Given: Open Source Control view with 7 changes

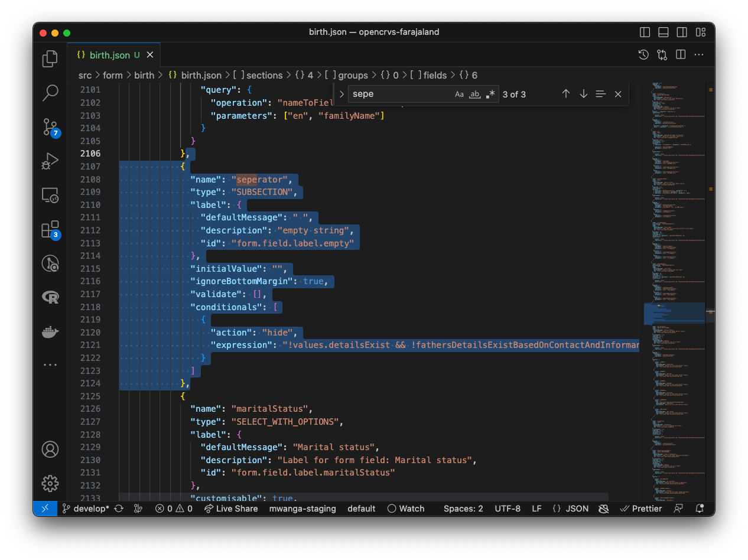Looking at the screenshot, I should coord(50,126).
